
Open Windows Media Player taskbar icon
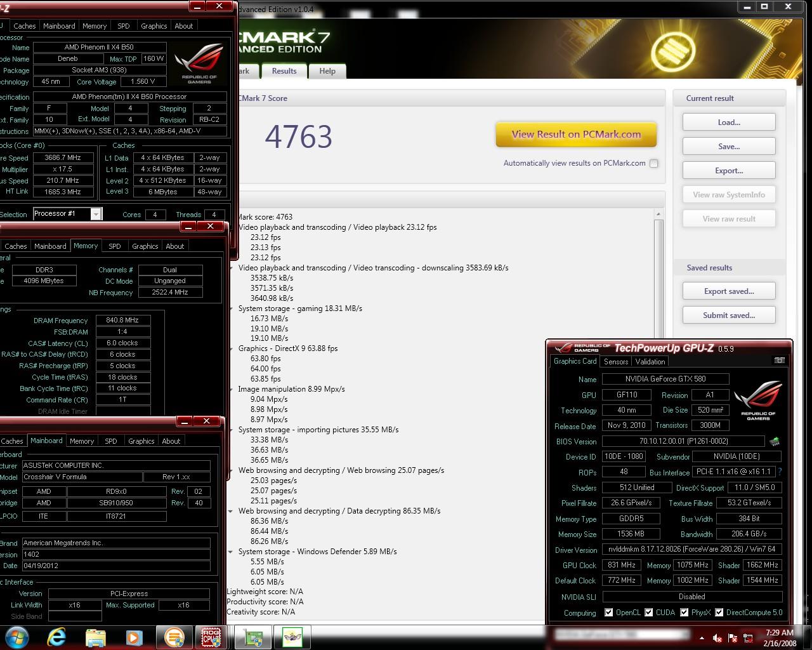point(134,637)
